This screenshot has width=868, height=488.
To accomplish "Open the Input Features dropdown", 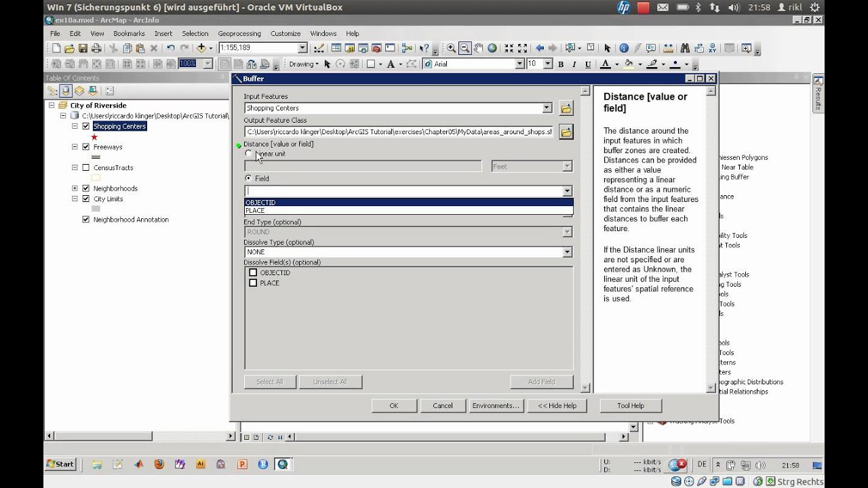I will (547, 108).
